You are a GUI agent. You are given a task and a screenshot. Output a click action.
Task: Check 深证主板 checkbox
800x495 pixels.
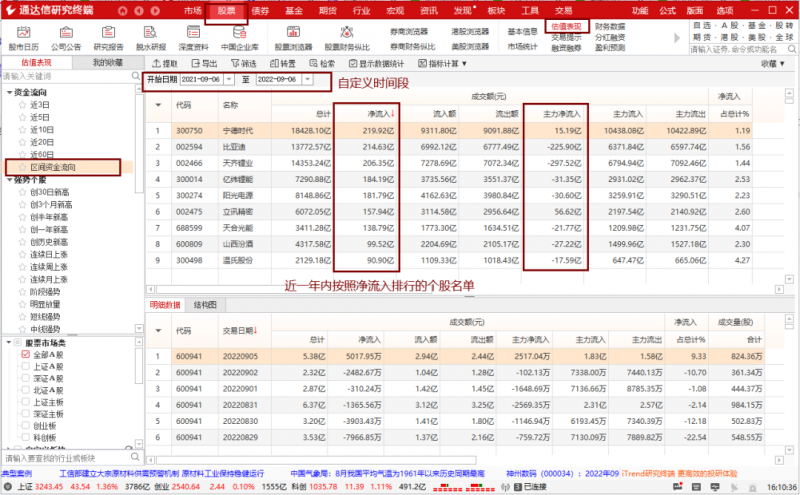(26, 413)
